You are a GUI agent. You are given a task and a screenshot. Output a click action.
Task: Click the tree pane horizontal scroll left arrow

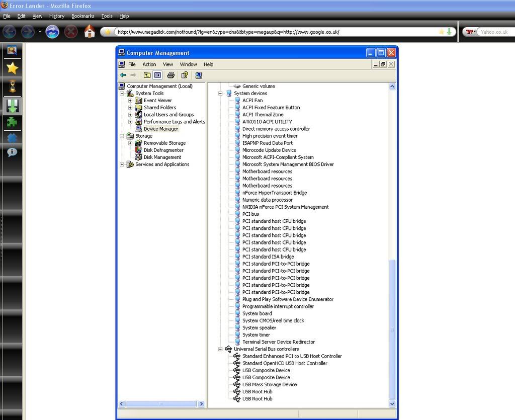point(122,404)
